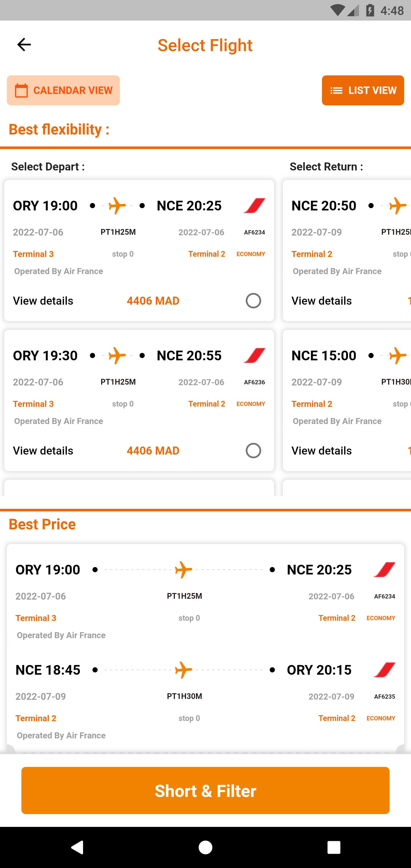Tap the 4406 MAD price on AF6234

coord(153,301)
